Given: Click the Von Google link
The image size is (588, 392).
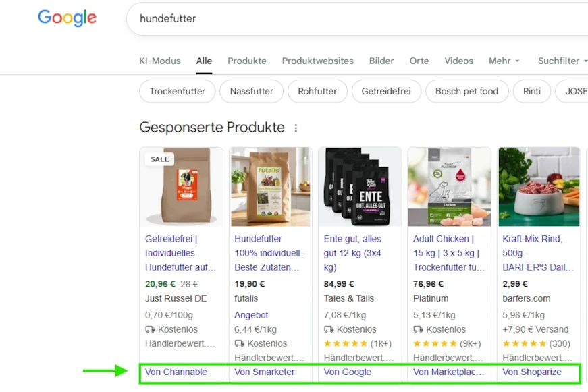Looking at the screenshot, I should (x=347, y=372).
